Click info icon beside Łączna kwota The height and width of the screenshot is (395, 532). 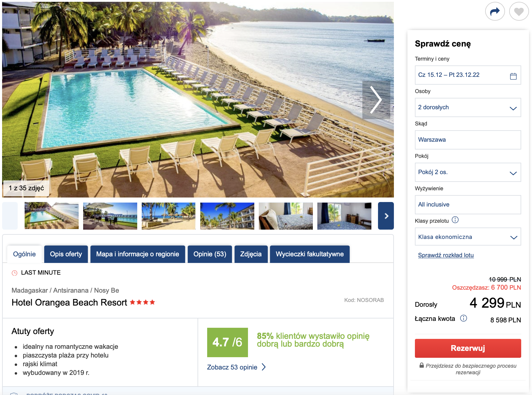pos(464,318)
